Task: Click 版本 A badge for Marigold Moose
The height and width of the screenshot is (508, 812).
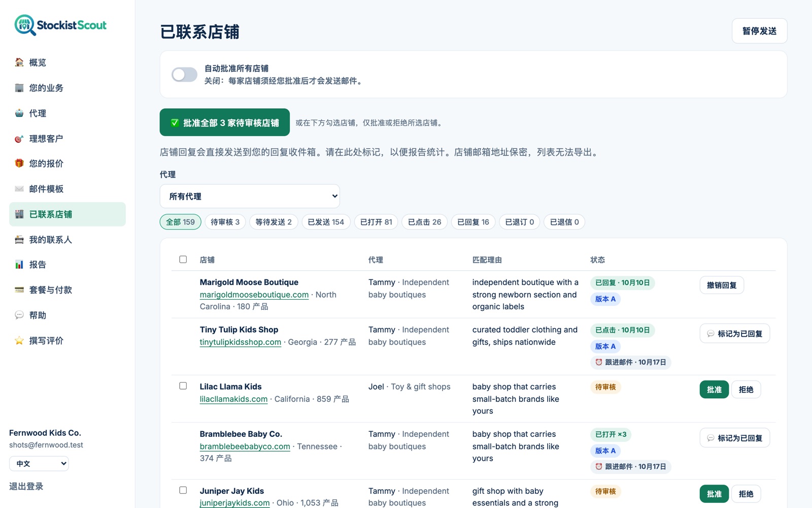Action: point(605,299)
